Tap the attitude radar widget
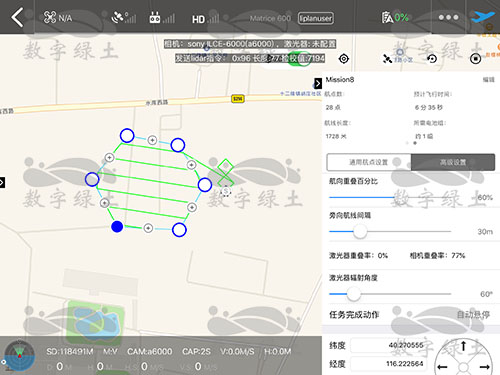This screenshot has width=500, height=375. tap(19, 356)
